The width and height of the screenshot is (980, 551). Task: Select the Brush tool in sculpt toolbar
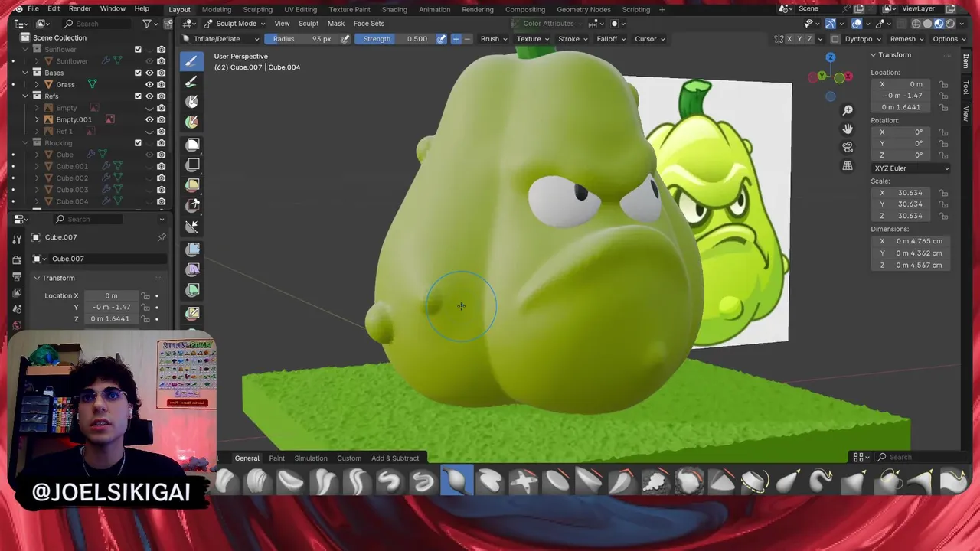coord(192,62)
